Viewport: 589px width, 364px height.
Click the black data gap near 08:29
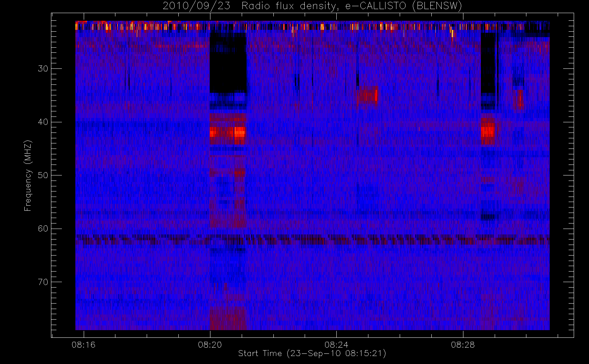click(x=489, y=63)
